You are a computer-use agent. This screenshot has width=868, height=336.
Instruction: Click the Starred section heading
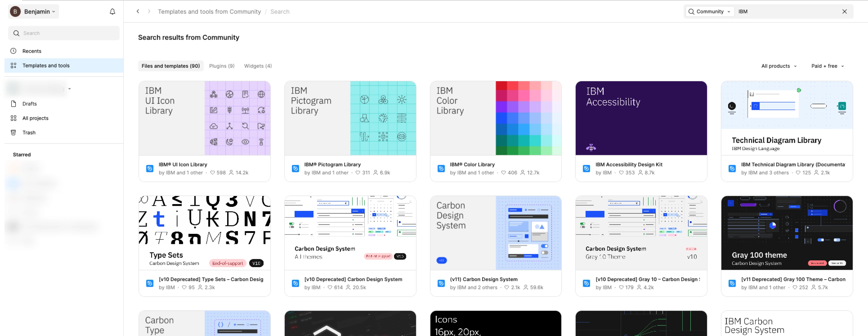pyautogui.click(x=22, y=155)
